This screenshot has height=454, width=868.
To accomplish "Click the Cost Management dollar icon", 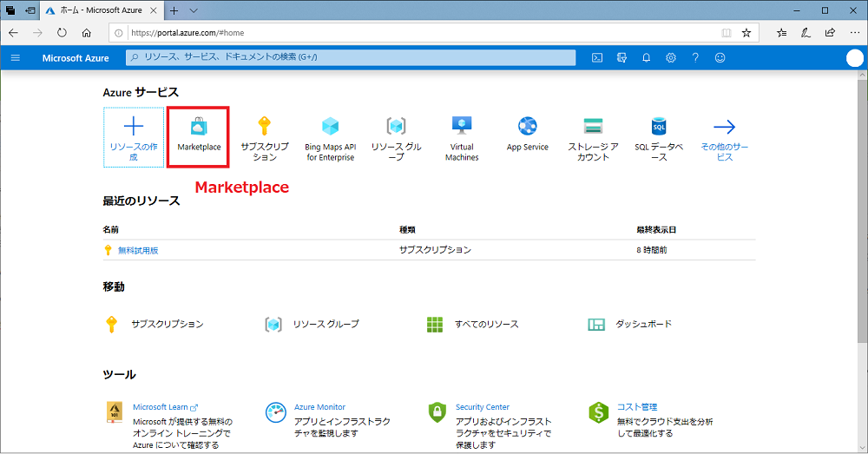I will click(x=598, y=412).
